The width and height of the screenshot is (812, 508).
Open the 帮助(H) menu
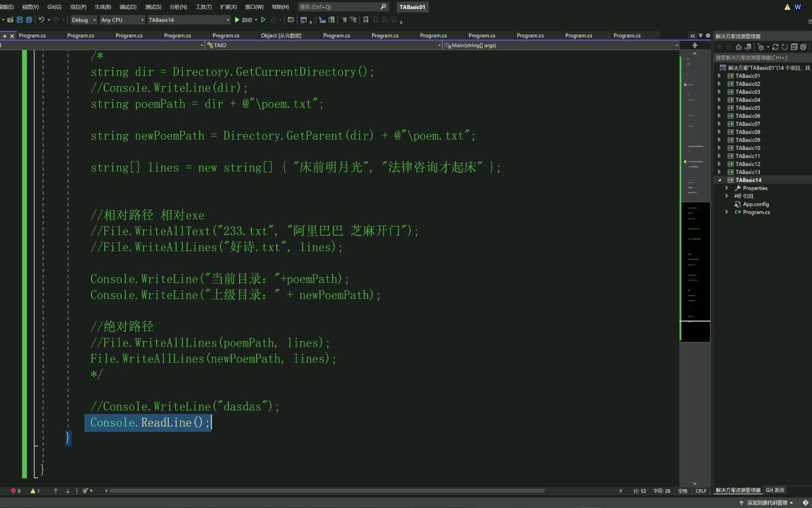pyautogui.click(x=280, y=7)
